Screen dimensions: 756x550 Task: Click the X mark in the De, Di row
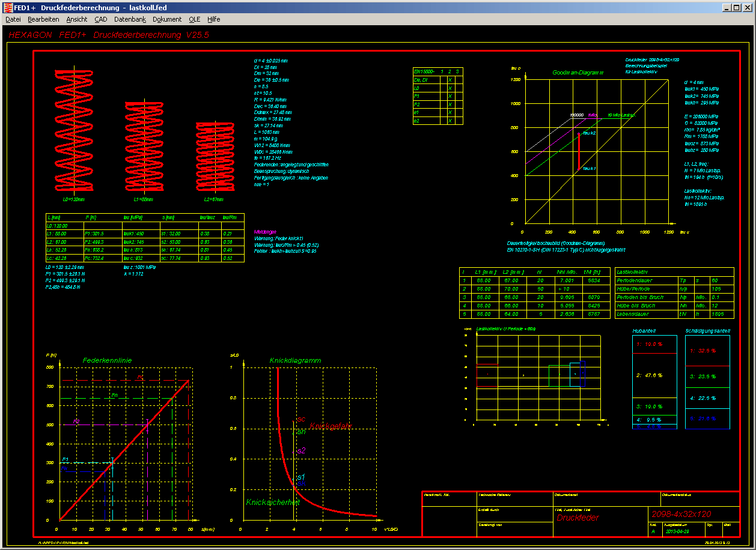(450, 79)
